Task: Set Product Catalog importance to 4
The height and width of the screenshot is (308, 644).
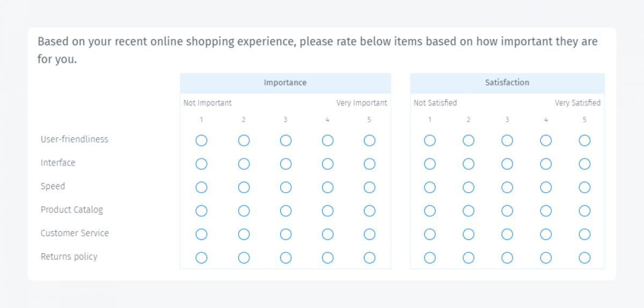Action: click(x=327, y=211)
